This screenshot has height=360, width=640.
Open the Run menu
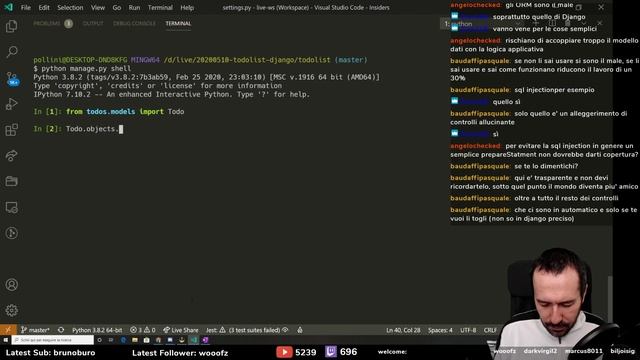click(134, 7)
